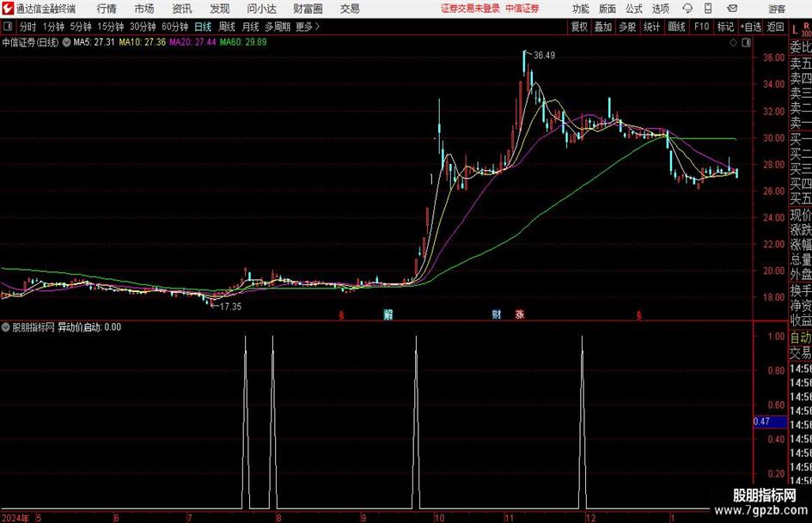Click the 证券交易未登录 login link
The height and width of the screenshot is (523, 812).
point(470,9)
